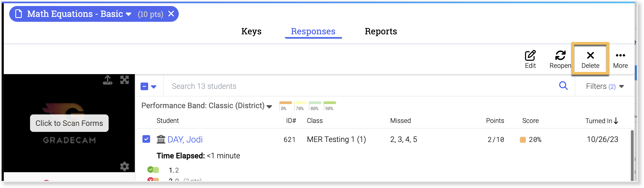Open Math Equations - Basic assignment dropdown
The image size is (644, 188).
pyautogui.click(x=129, y=14)
